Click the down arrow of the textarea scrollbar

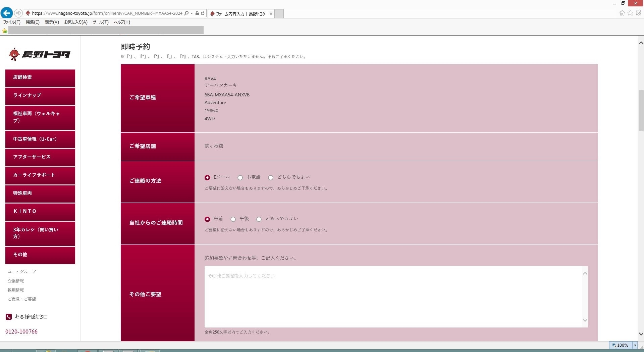coord(585,320)
